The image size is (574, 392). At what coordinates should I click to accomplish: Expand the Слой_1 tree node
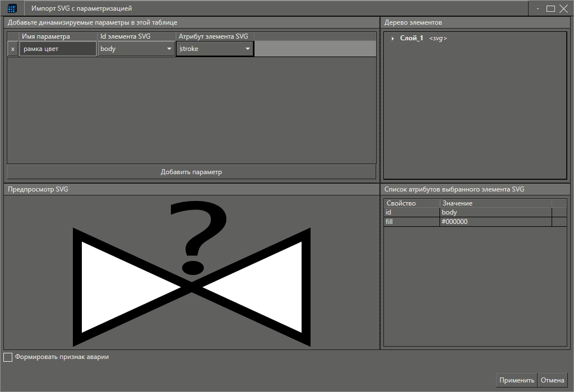tap(391, 38)
